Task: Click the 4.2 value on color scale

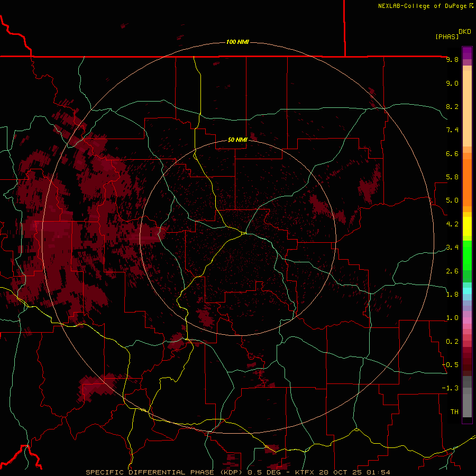Action: point(452,224)
